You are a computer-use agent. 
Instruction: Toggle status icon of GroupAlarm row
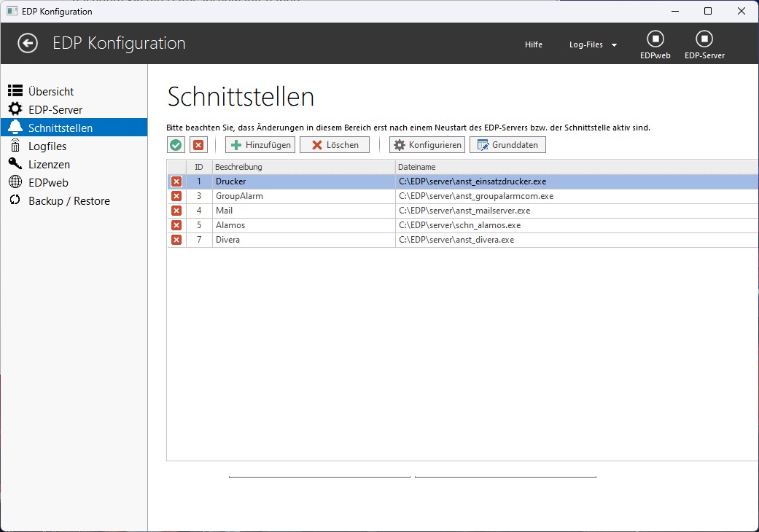tap(176, 196)
